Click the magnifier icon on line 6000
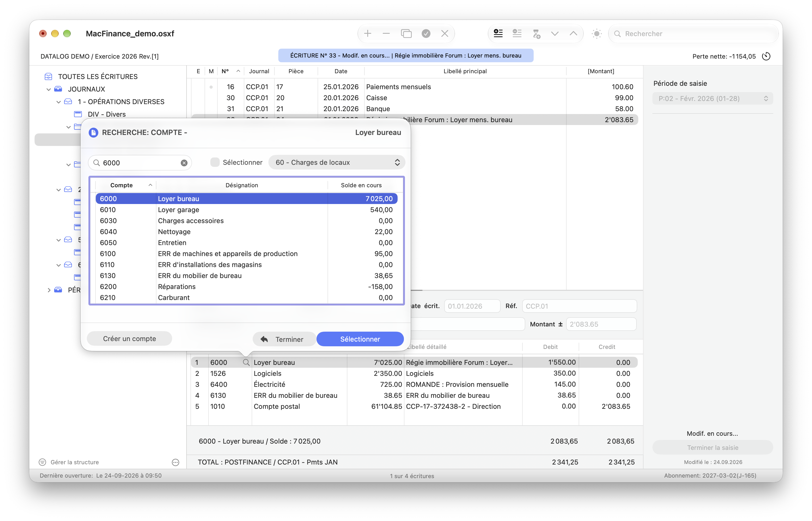 [246, 362]
